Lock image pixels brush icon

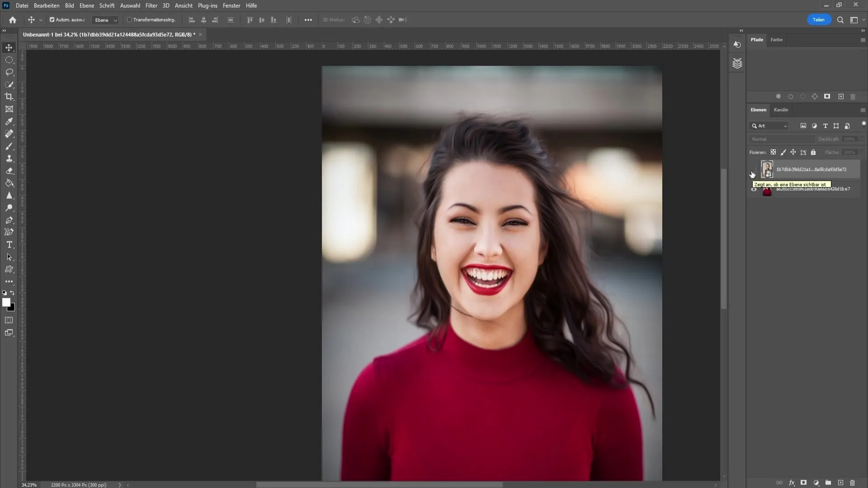coord(783,152)
